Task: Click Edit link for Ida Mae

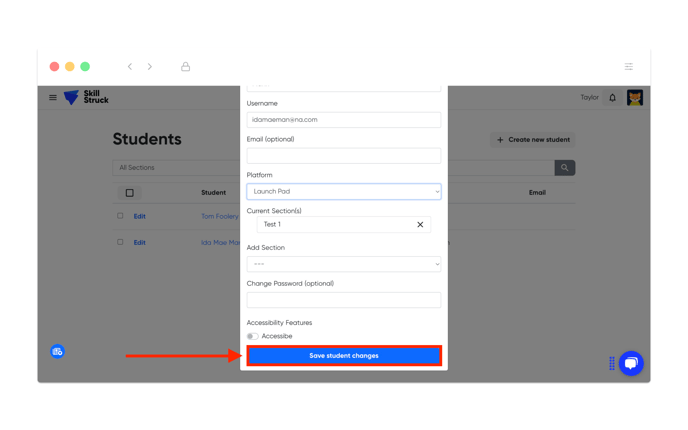Action: click(140, 243)
